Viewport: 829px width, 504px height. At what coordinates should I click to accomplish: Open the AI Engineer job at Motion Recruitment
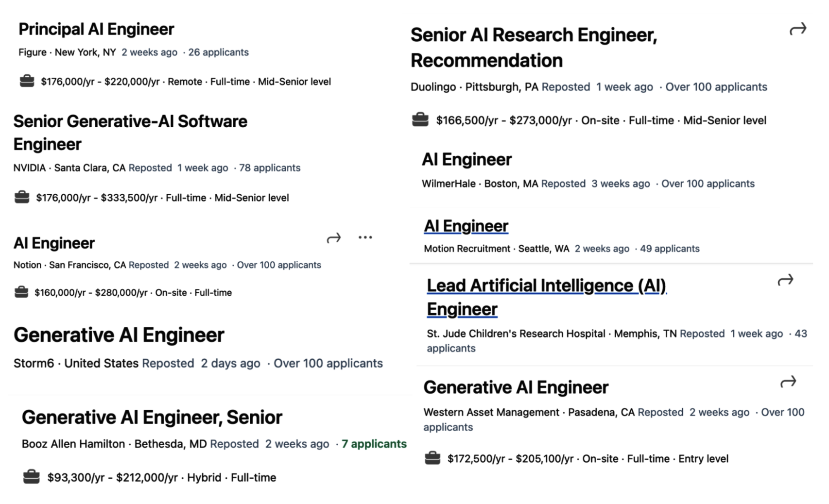point(466,225)
